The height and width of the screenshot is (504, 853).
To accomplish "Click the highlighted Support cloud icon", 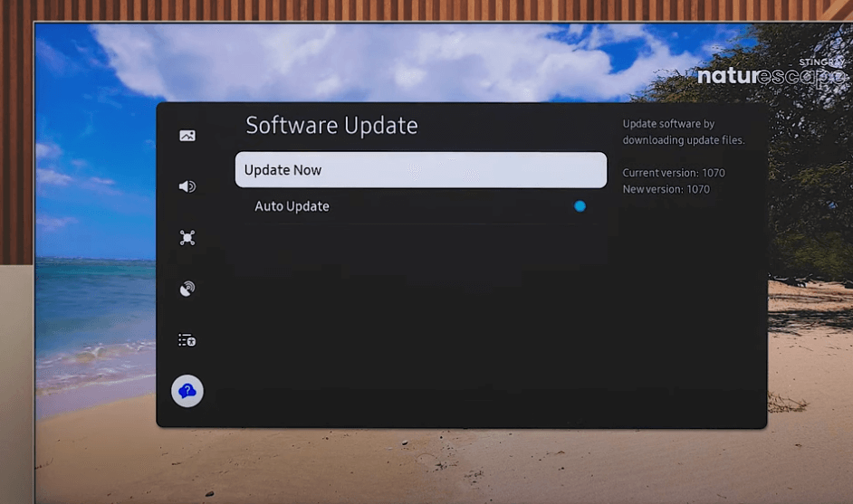I will point(187,391).
